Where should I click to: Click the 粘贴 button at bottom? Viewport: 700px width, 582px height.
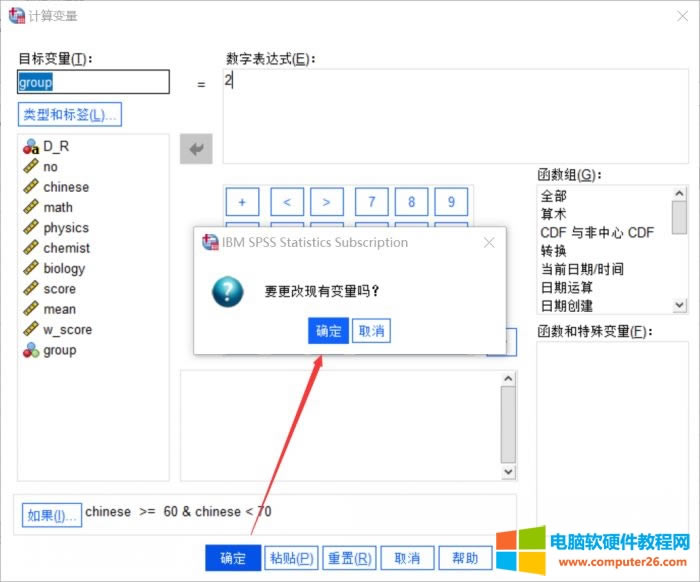coord(292,558)
